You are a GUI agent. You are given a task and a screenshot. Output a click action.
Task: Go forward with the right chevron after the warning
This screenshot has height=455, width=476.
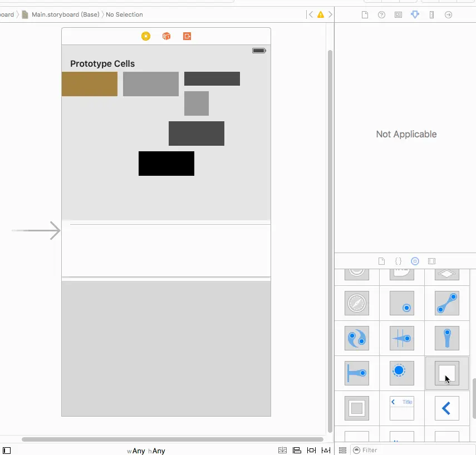click(x=330, y=14)
